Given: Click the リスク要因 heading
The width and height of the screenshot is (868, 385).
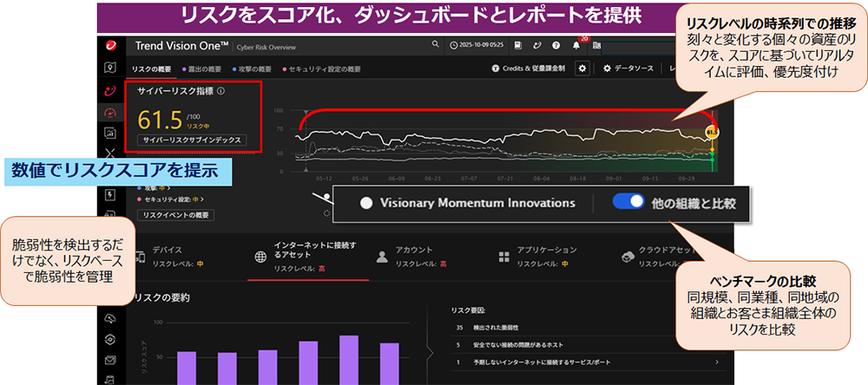Looking at the screenshot, I should [469, 311].
